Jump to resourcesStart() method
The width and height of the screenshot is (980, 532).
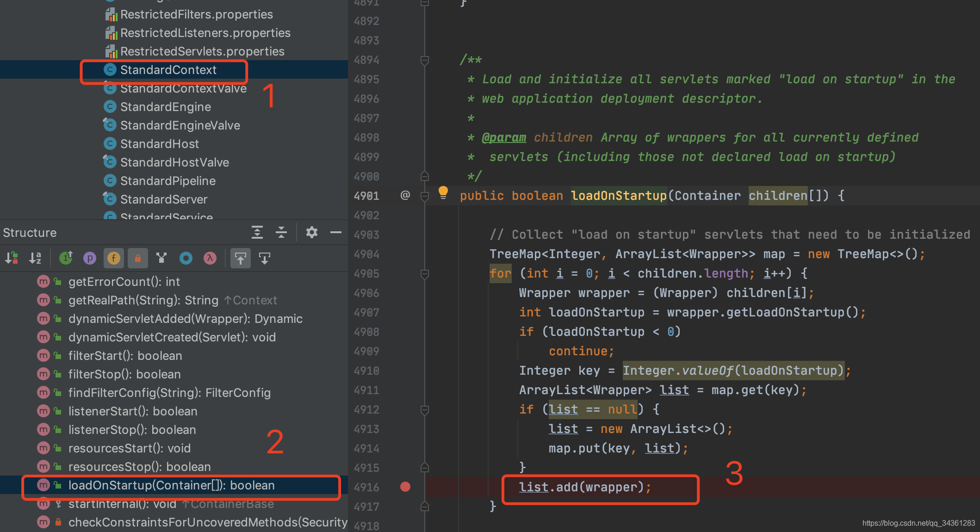coord(130,448)
